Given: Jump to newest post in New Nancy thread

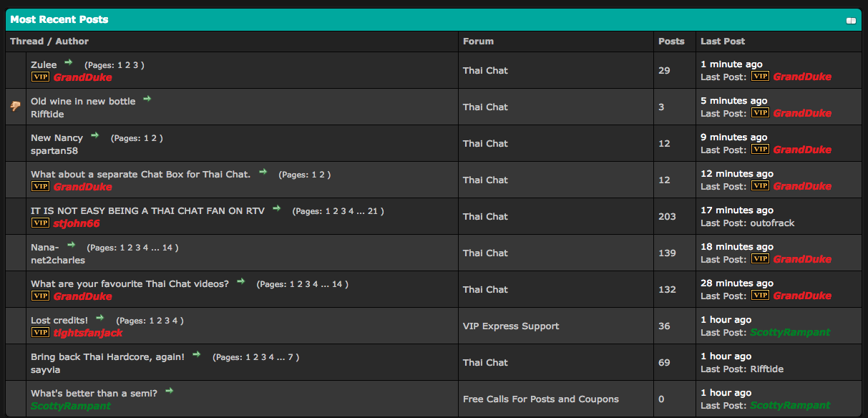Looking at the screenshot, I should [94, 136].
